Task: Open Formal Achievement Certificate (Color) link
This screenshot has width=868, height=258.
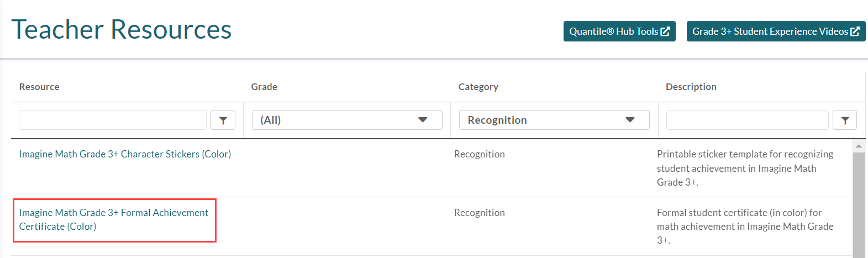Action: coord(114,219)
